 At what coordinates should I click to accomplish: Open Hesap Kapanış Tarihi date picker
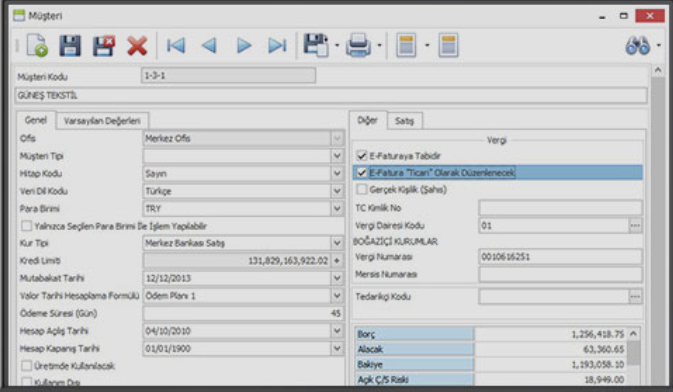[337, 349]
